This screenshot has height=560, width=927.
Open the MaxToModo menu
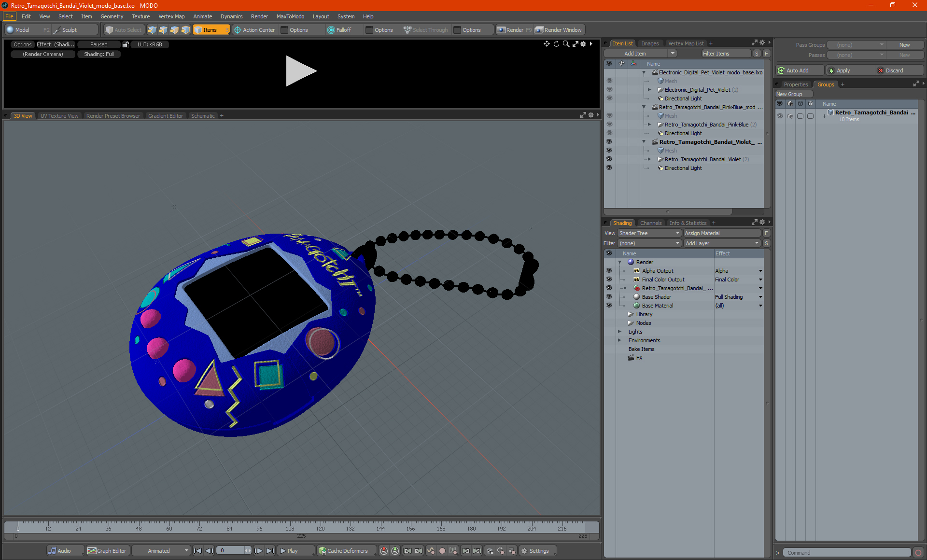coord(290,16)
